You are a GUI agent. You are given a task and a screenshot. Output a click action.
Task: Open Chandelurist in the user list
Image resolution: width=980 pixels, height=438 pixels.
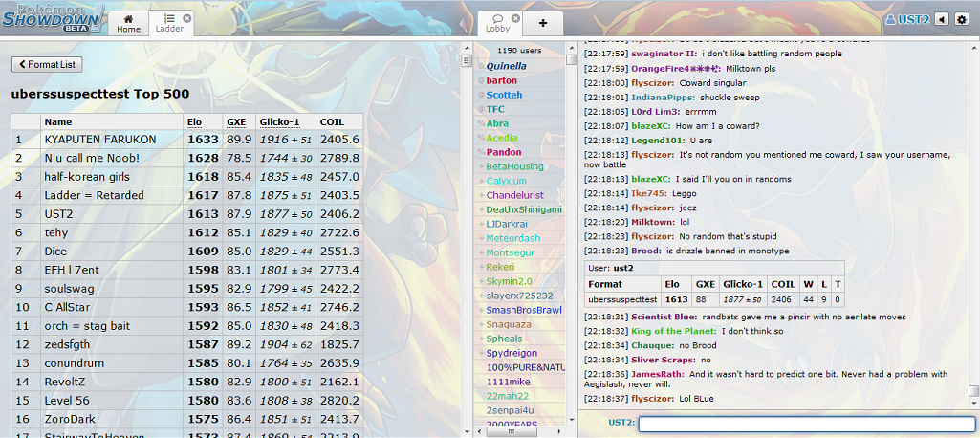coord(515,195)
